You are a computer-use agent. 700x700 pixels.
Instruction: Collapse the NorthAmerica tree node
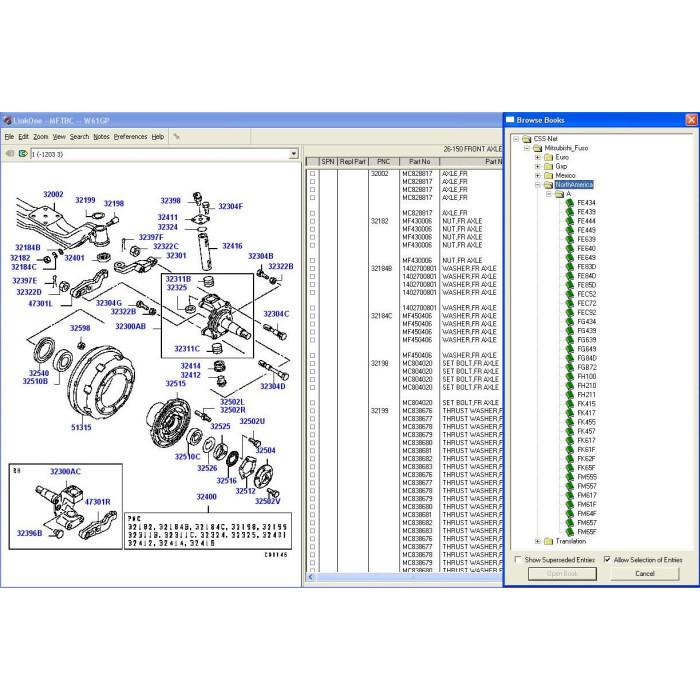[x=538, y=184]
